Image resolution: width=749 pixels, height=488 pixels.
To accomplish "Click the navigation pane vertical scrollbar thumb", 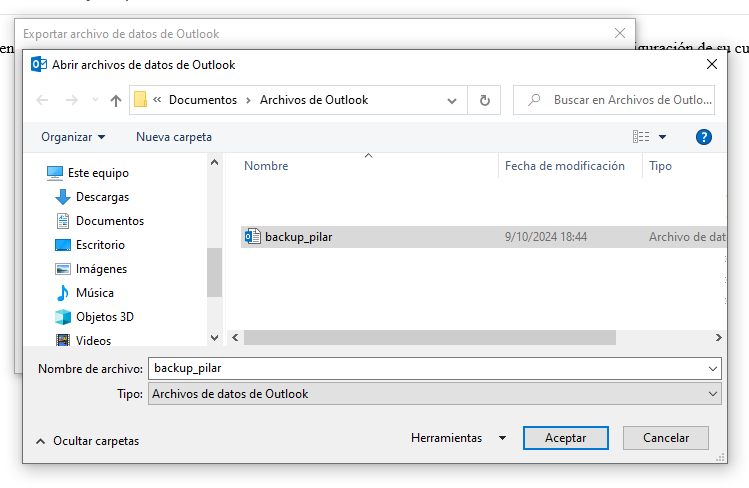I will pos(214,272).
